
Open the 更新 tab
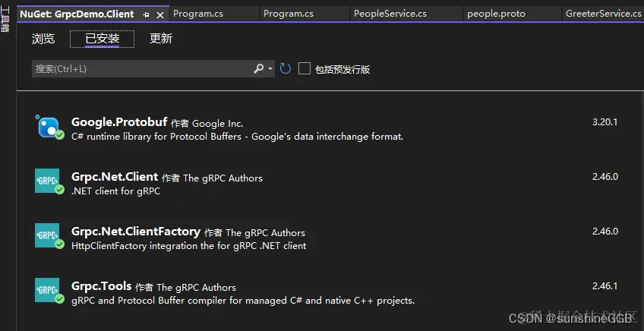click(161, 39)
